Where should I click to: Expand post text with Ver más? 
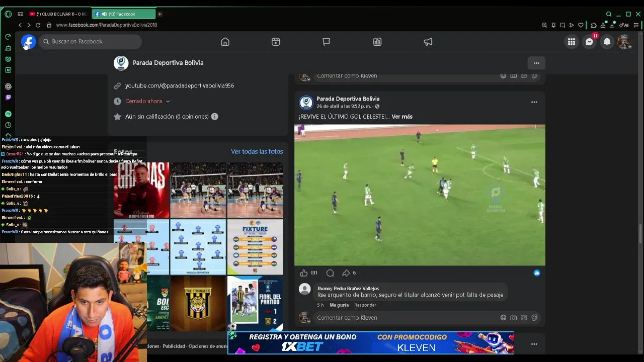[402, 117]
